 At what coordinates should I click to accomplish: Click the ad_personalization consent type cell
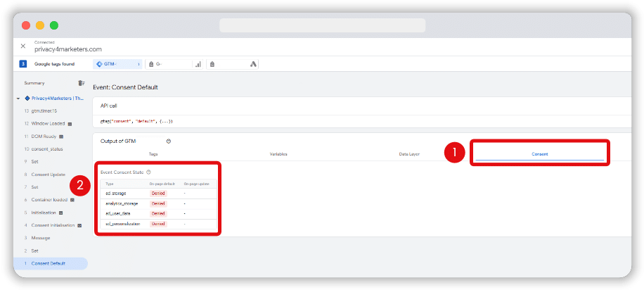click(123, 224)
